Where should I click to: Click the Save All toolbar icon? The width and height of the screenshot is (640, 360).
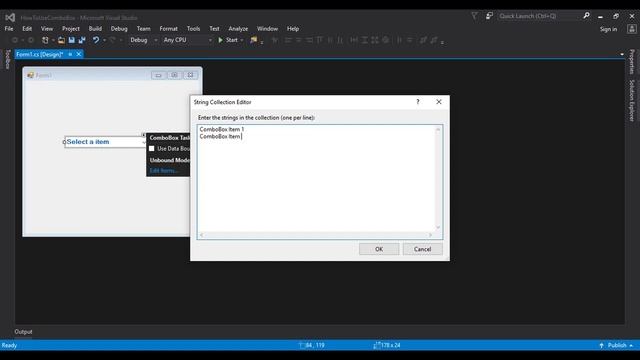coord(82,40)
